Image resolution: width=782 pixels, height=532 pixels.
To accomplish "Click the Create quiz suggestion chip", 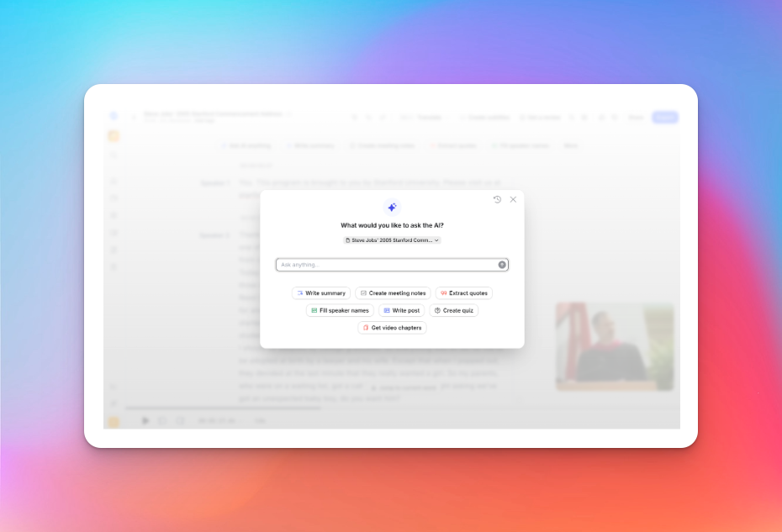I will [x=454, y=310].
